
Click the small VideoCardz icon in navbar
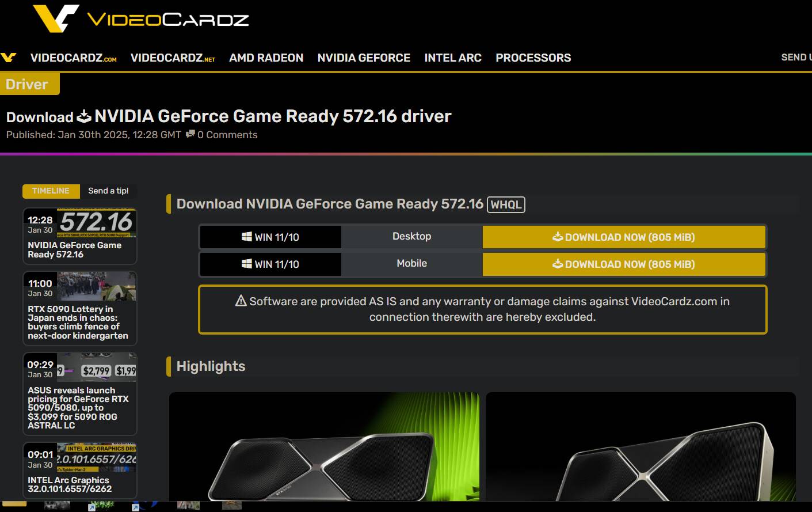click(9, 58)
